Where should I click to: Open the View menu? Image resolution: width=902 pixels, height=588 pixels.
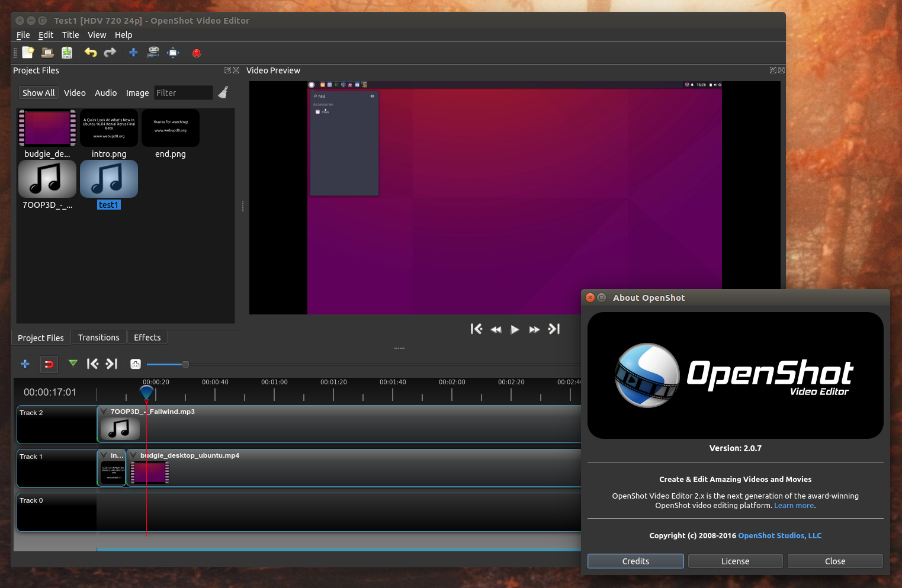point(97,35)
